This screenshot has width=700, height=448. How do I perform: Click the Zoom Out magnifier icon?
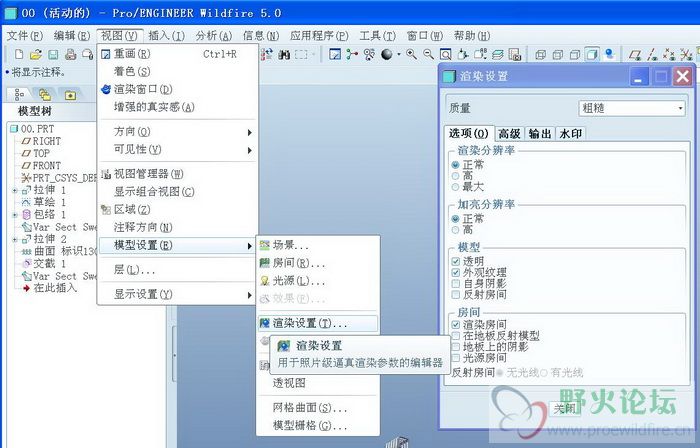click(x=429, y=54)
